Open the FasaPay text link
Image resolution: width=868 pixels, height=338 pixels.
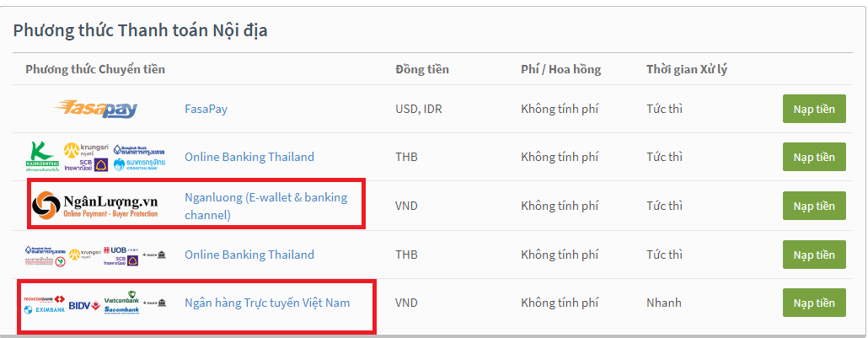tap(206, 110)
